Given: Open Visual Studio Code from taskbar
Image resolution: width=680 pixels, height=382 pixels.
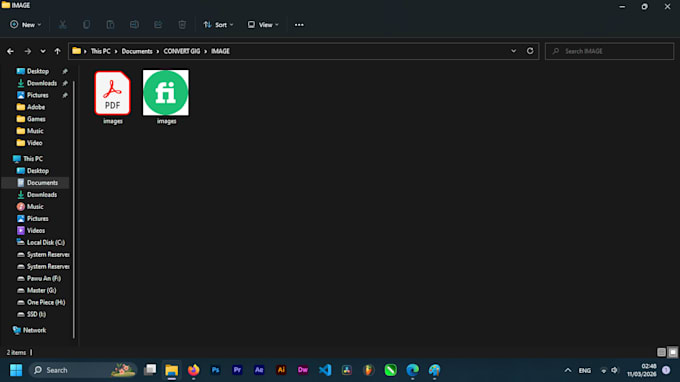Looking at the screenshot, I should point(325,370).
